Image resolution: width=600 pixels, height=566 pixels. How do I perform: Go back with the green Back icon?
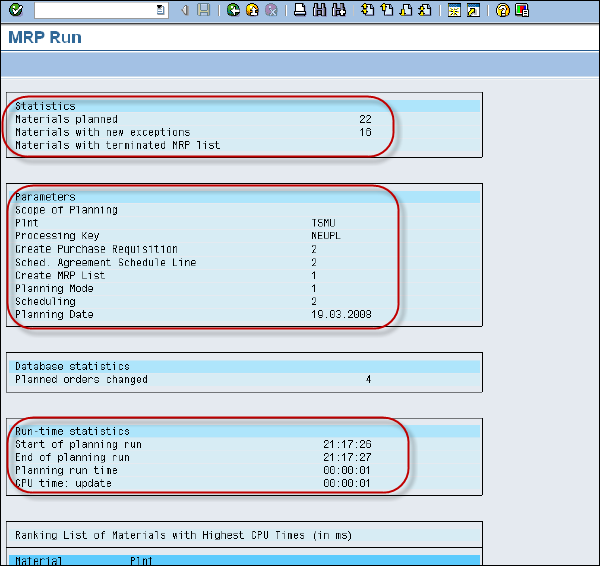tap(233, 10)
